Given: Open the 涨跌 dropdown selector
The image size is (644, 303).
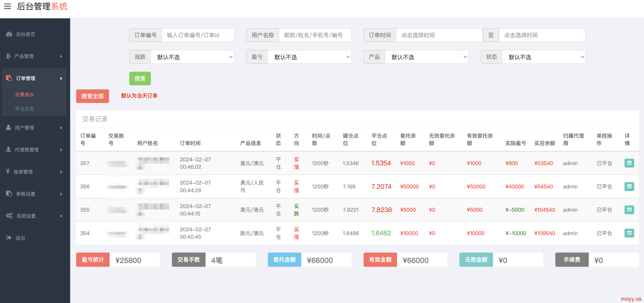Looking at the screenshot, I should (192, 57).
